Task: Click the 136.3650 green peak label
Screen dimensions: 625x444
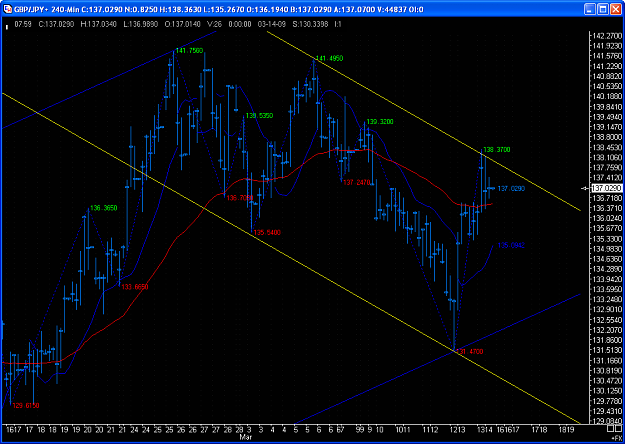Action: tap(104, 208)
